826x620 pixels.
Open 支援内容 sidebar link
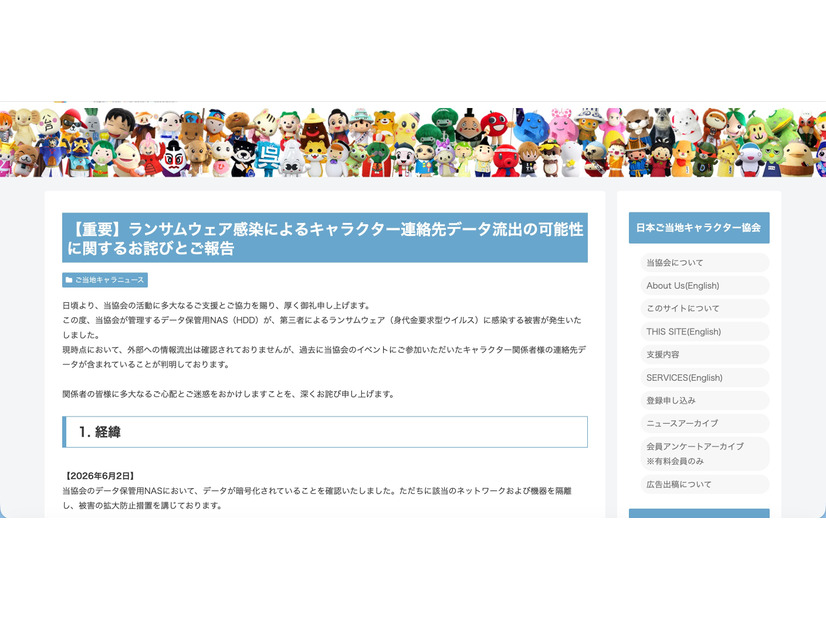(704, 355)
